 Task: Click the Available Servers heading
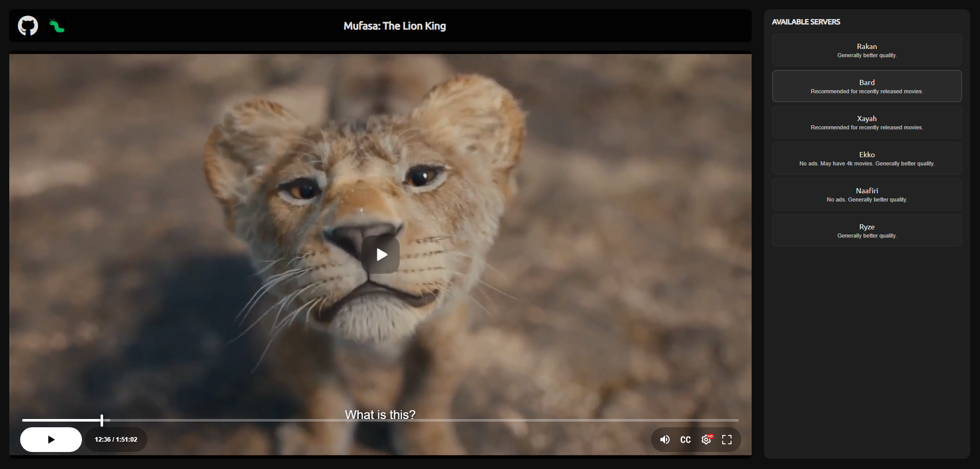pyautogui.click(x=806, y=22)
